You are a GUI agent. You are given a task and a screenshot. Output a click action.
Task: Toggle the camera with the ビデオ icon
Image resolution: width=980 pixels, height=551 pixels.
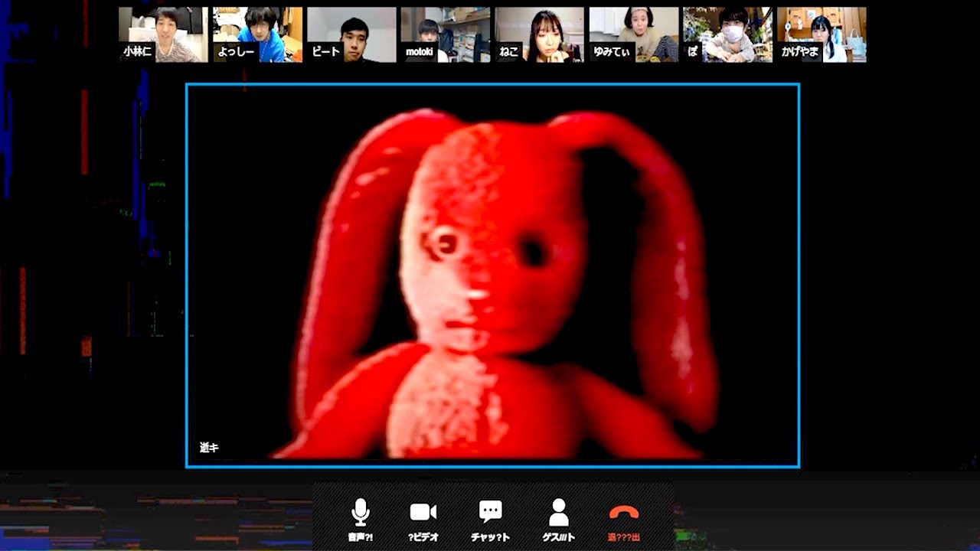(423, 512)
